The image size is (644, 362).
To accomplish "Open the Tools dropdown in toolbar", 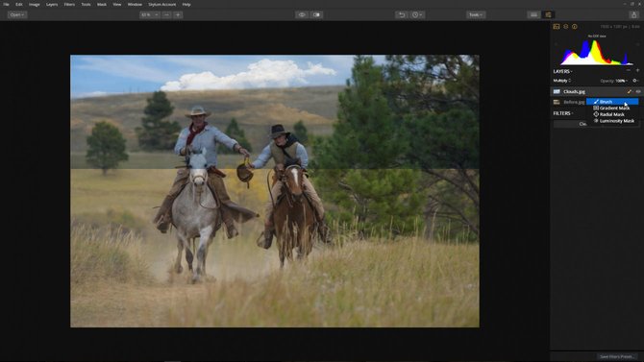I will click(476, 14).
